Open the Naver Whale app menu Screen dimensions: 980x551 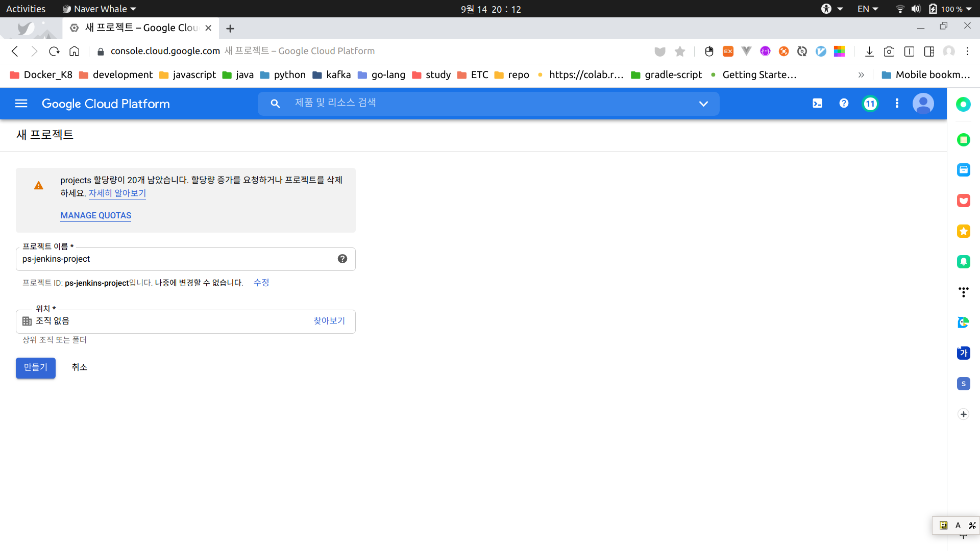[100, 9]
